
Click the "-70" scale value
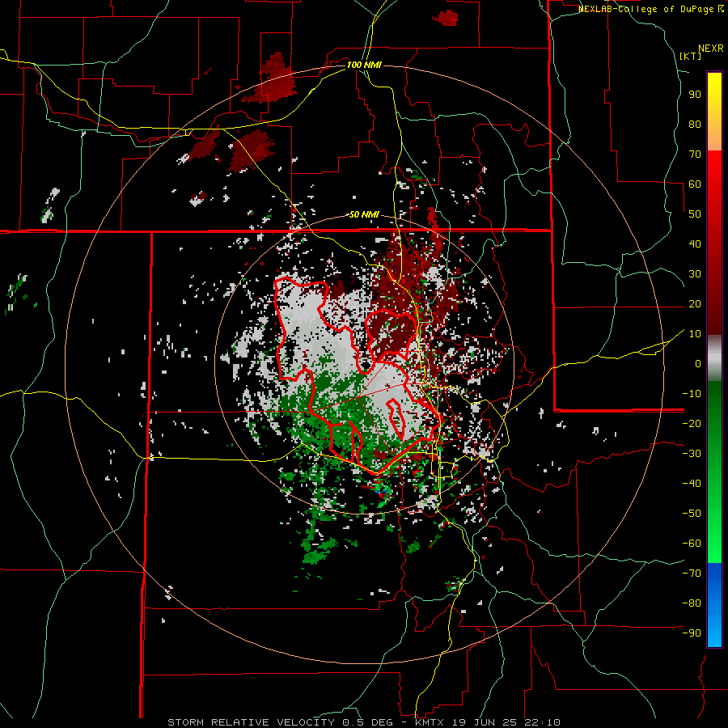pos(692,574)
